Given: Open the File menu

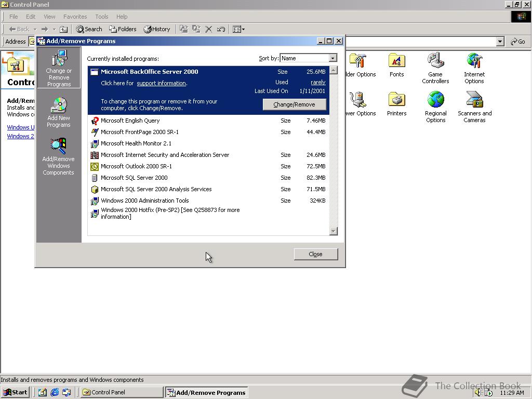Looking at the screenshot, I should click(14, 17).
